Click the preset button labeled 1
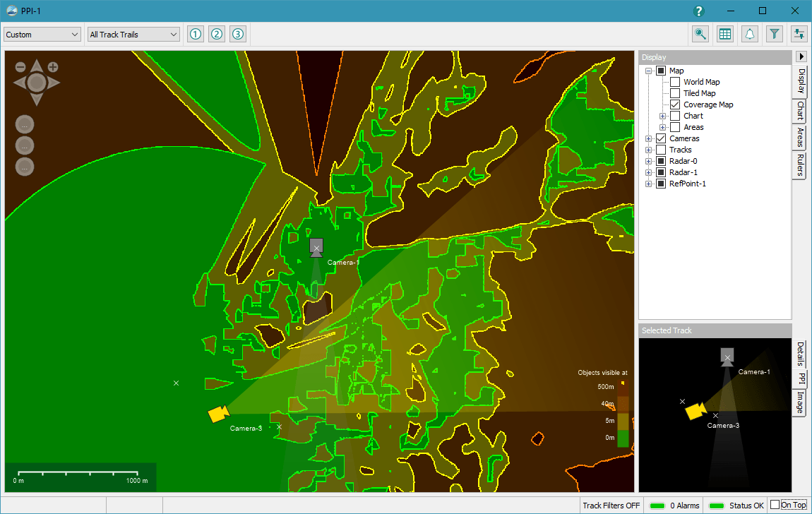Image resolution: width=812 pixels, height=514 pixels. [x=196, y=33]
